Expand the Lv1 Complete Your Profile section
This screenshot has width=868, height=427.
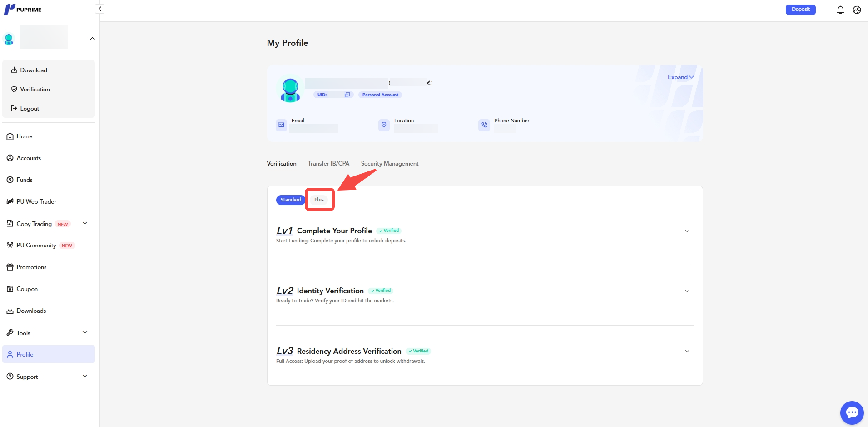pyautogui.click(x=687, y=231)
